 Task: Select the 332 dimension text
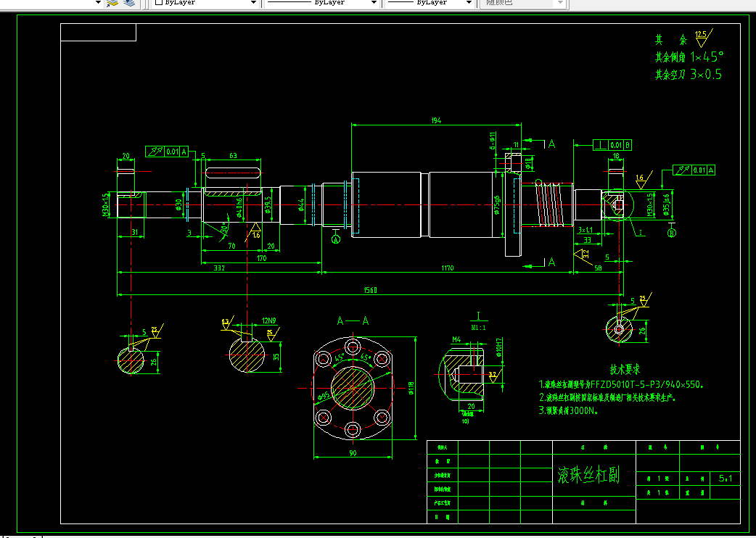219,268
